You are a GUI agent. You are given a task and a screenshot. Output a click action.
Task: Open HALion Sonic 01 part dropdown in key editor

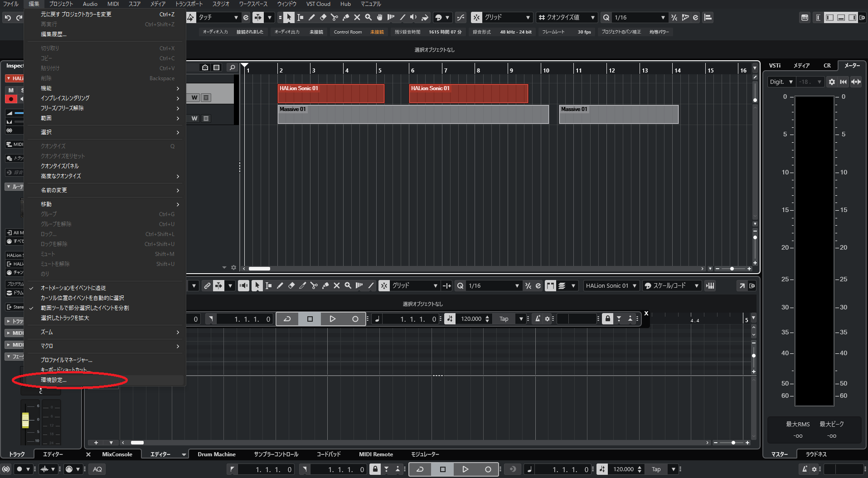611,285
